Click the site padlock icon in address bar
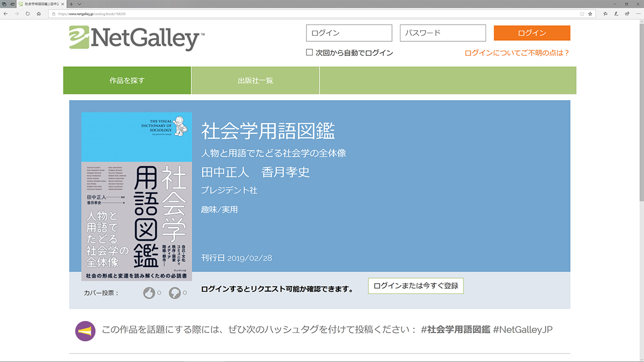Image resolution: width=644 pixels, height=362 pixels. coord(53,14)
